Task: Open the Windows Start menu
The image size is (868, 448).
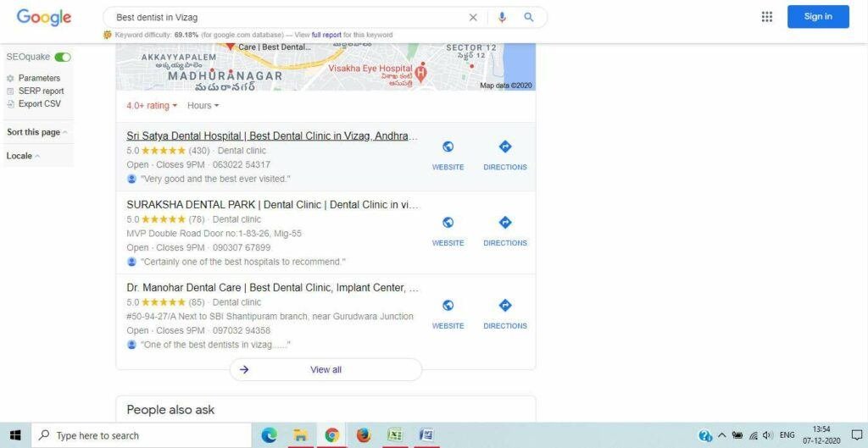Action: pos(15,435)
